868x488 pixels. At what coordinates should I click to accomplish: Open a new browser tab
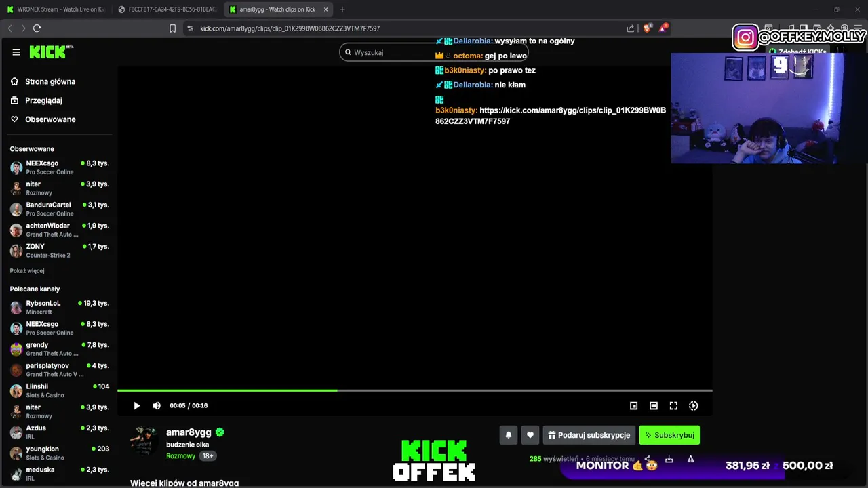pos(342,9)
